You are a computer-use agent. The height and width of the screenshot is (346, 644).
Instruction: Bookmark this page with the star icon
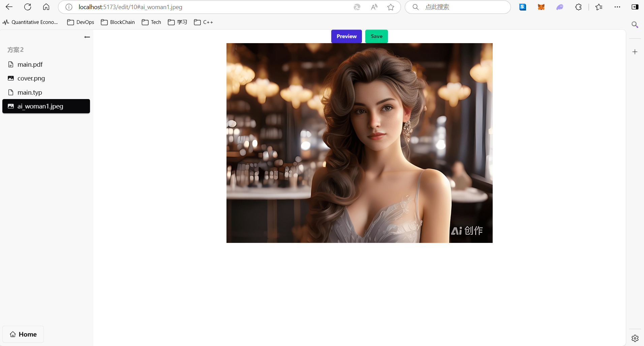[391, 7]
